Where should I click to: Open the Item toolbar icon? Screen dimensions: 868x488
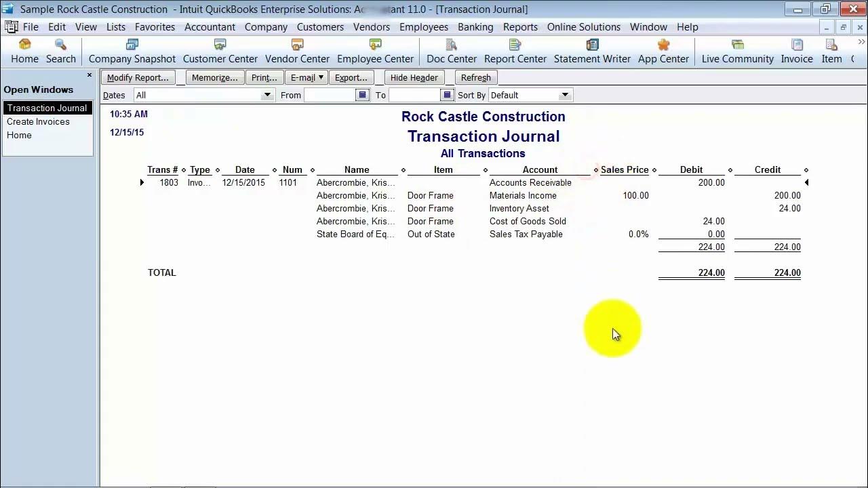click(831, 52)
